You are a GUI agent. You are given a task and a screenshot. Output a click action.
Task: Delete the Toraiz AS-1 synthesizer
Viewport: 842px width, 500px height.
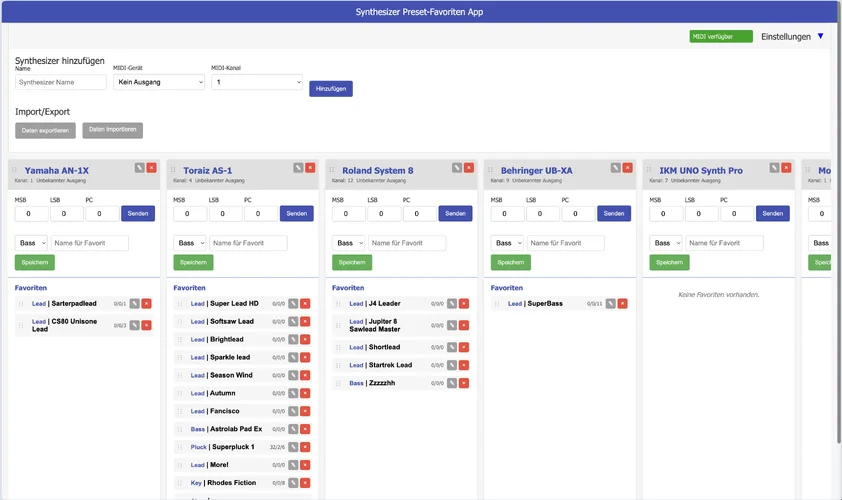click(x=310, y=168)
